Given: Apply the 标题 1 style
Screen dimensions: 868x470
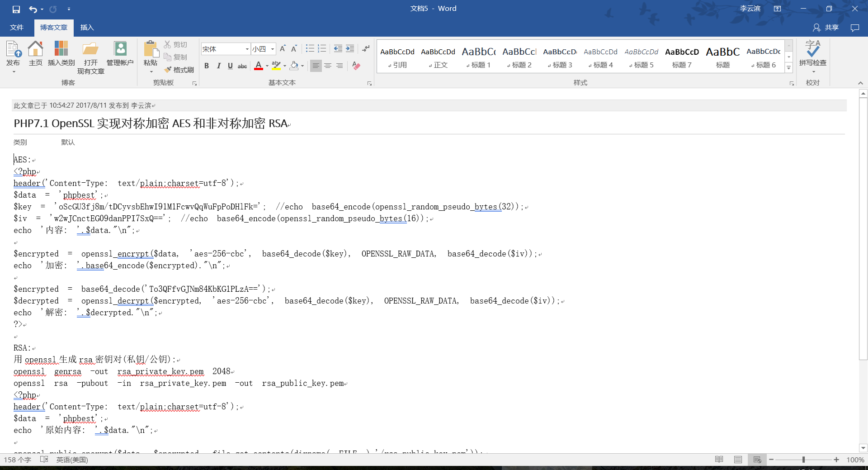Looking at the screenshot, I should 479,57.
